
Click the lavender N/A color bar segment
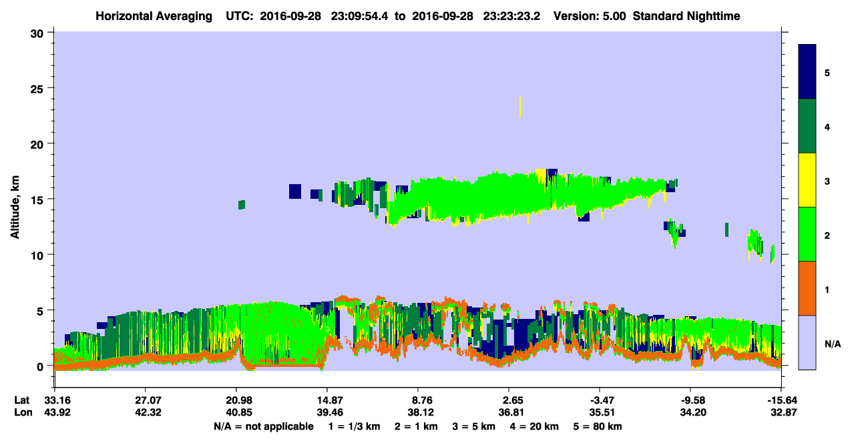pyautogui.click(x=807, y=342)
